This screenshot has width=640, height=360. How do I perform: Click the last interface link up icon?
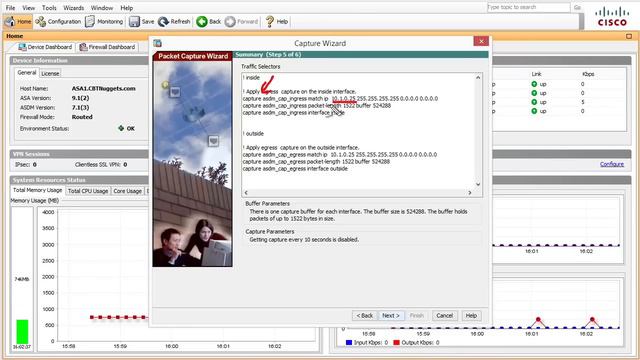tap(534, 111)
